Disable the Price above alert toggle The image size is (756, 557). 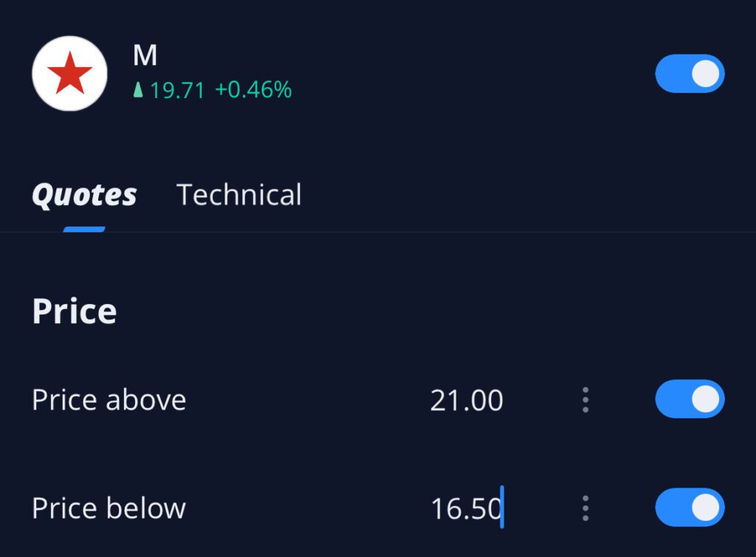pos(690,399)
